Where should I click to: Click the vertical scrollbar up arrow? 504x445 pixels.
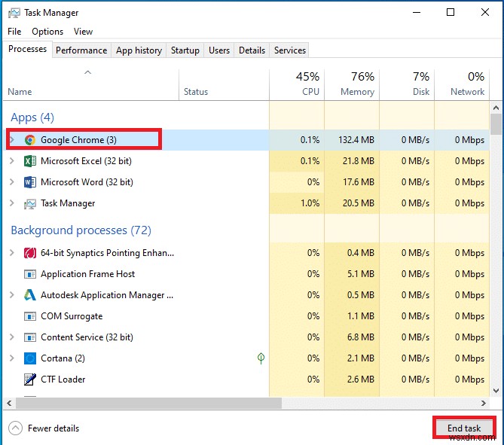[x=496, y=108]
